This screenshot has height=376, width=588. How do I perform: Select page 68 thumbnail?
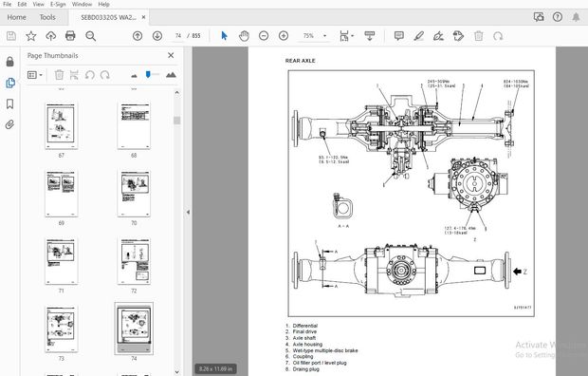pos(134,126)
